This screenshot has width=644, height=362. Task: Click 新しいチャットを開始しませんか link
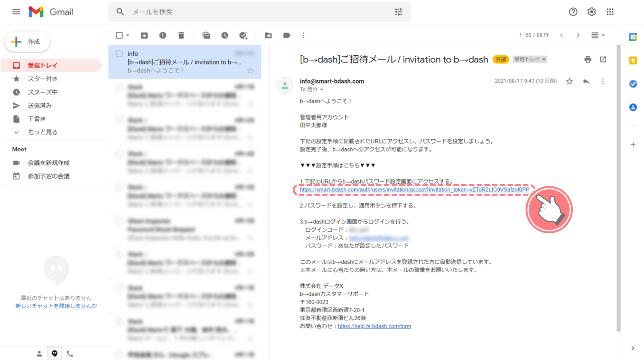click(x=56, y=306)
